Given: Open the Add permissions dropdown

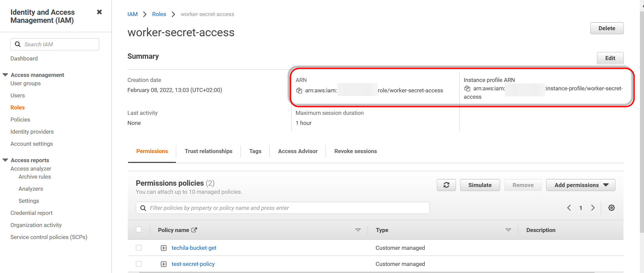Looking at the screenshot, I should [x=580, y=185].
